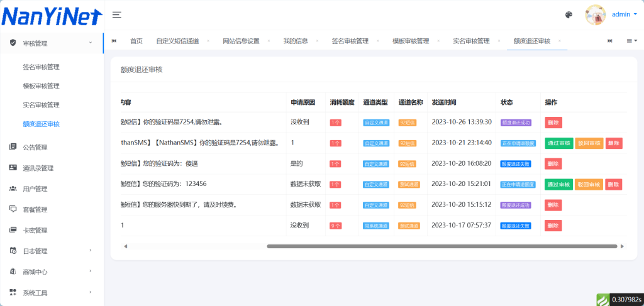This screenshot has width=644, height=306.
Task: Switch to the 自定义短信通道 tab
Action: click(177, 41)
